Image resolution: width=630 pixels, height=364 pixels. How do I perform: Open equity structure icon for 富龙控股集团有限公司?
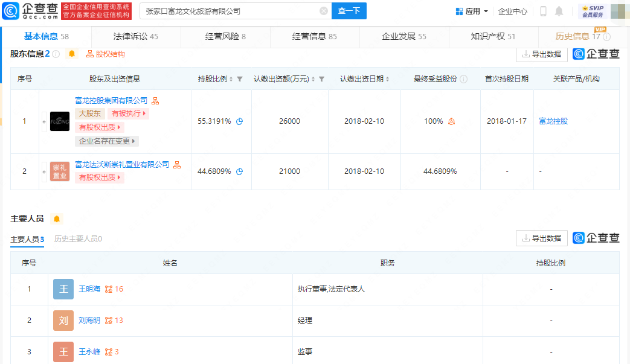[x=155, y=101]
